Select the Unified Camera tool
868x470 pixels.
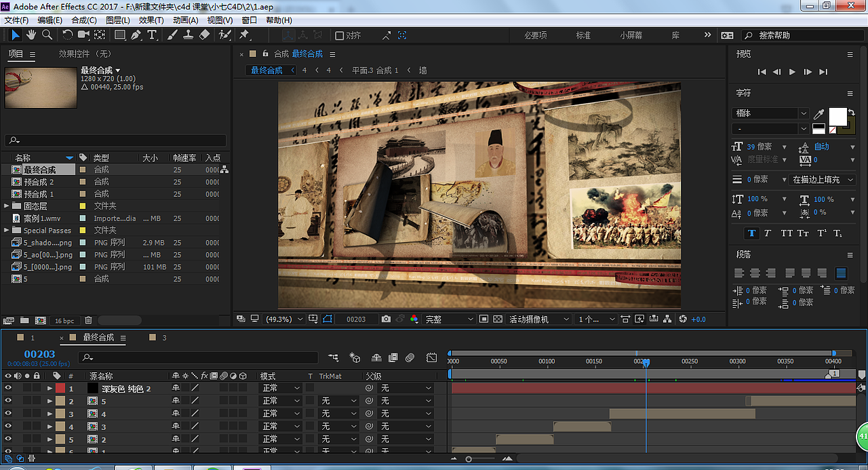83,35
